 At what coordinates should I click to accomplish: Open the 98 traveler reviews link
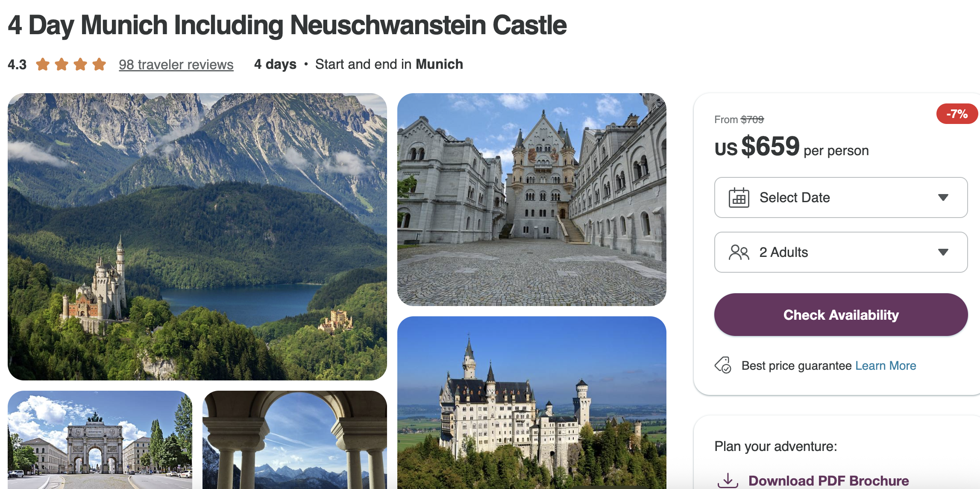[176, 65]
